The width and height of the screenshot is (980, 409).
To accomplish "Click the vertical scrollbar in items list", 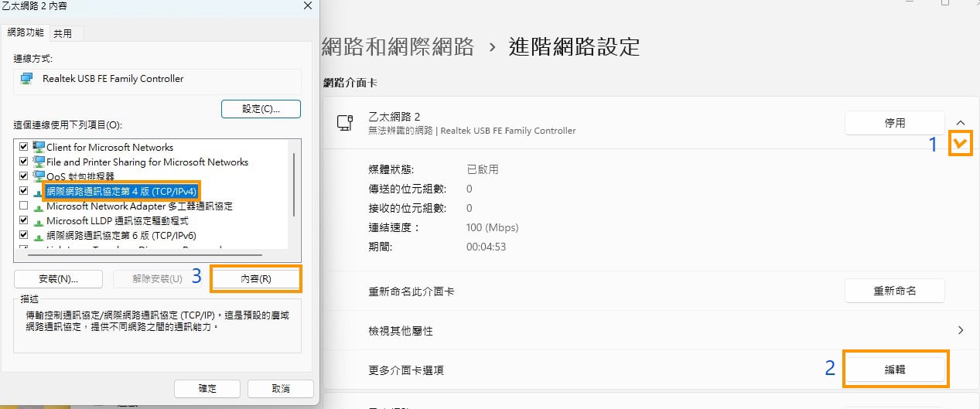I will [293, 186].
